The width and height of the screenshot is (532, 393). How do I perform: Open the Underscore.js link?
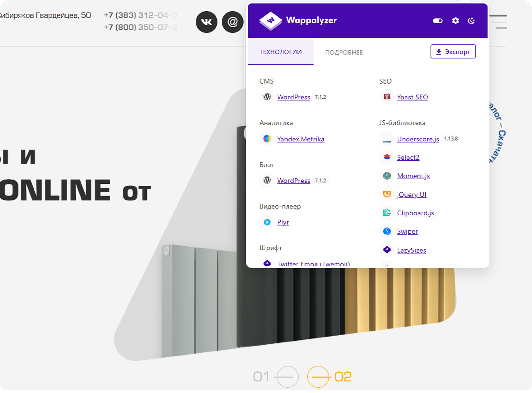pos(418,139)
